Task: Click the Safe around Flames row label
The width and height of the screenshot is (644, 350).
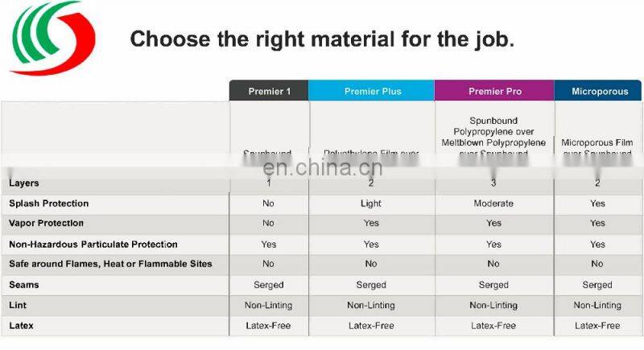Action: [110, 265]
